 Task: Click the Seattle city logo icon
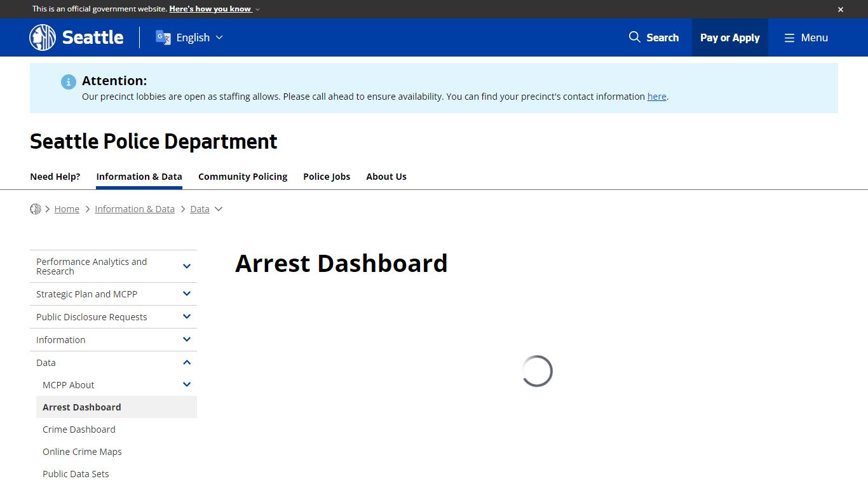point(43,37)
